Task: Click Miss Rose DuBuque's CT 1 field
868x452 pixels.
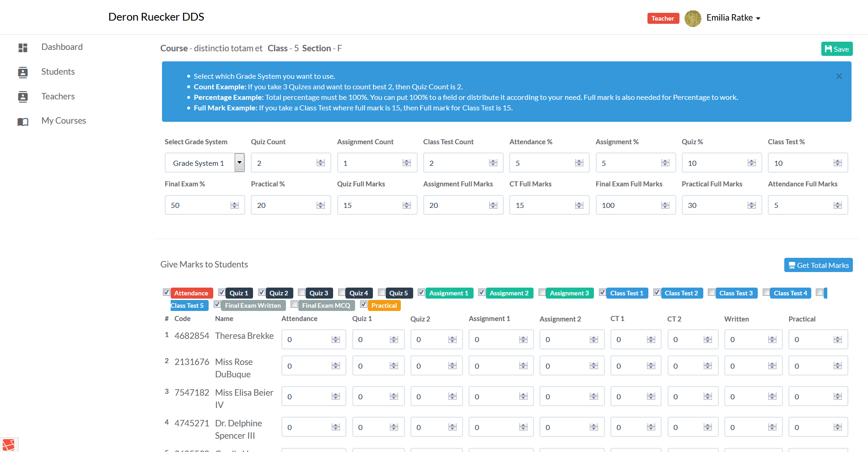Action: (x=636, y=366)
